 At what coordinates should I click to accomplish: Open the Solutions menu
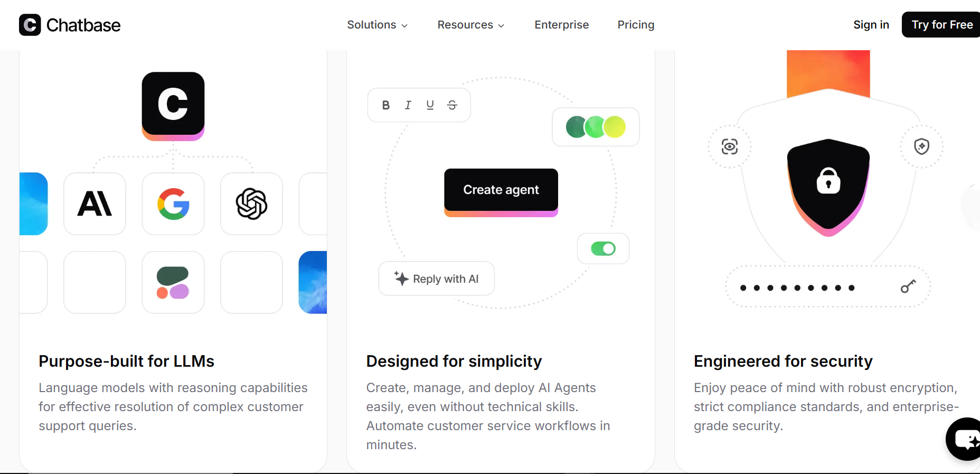[x=377, y=25]
